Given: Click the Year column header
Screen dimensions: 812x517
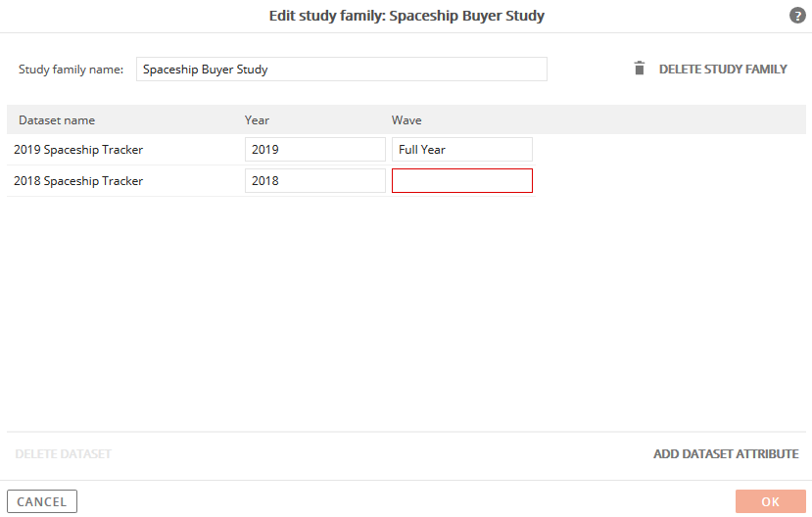Looking at the screenshot, I should pos(257,120).
